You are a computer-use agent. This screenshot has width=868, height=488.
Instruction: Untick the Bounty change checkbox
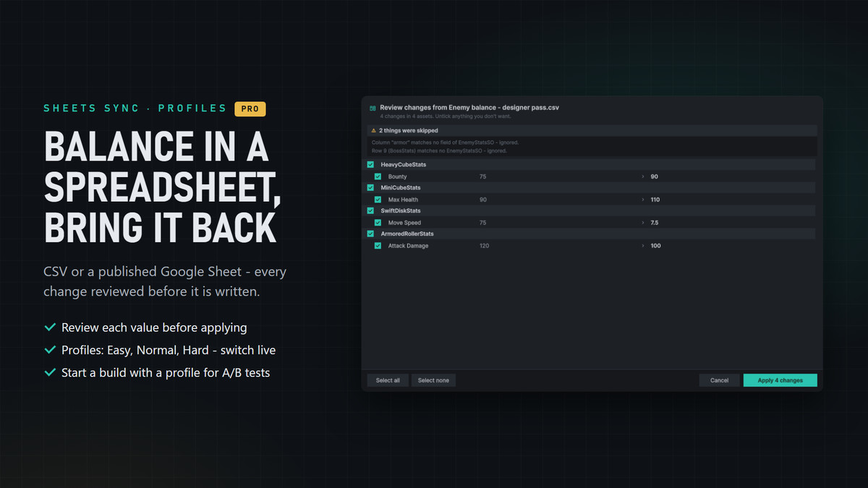(x=378, y=176)
